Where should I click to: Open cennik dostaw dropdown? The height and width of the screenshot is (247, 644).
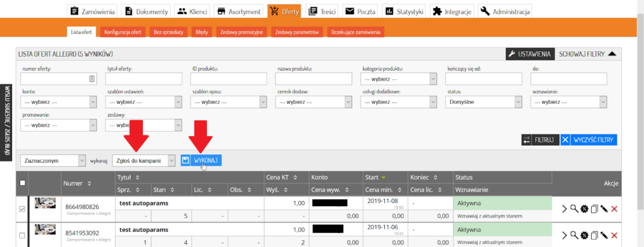click(314, 101)
